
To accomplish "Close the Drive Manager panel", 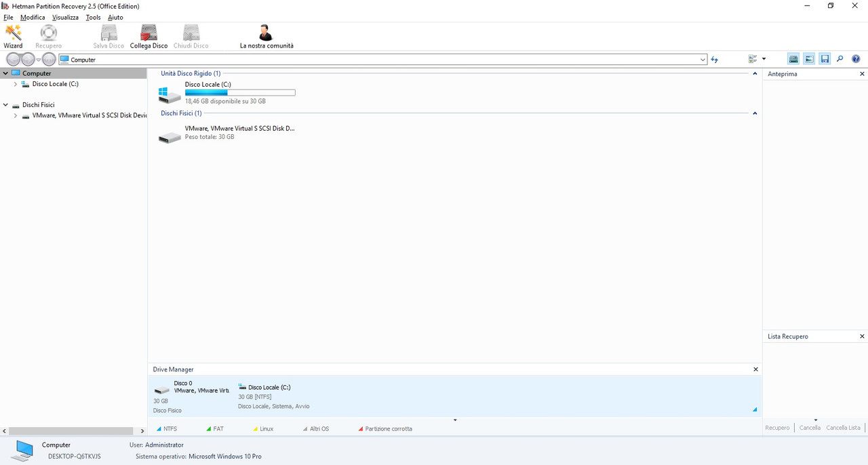I will (756, 369).
